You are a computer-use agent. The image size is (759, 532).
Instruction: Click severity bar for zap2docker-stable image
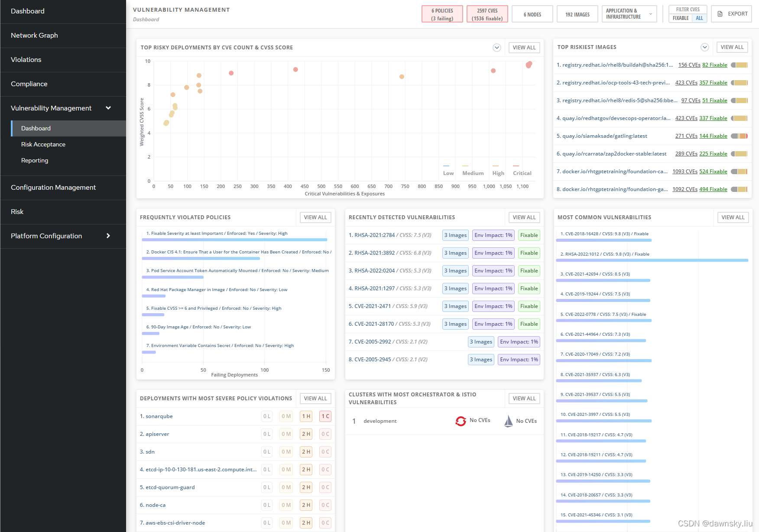[739, 154]
